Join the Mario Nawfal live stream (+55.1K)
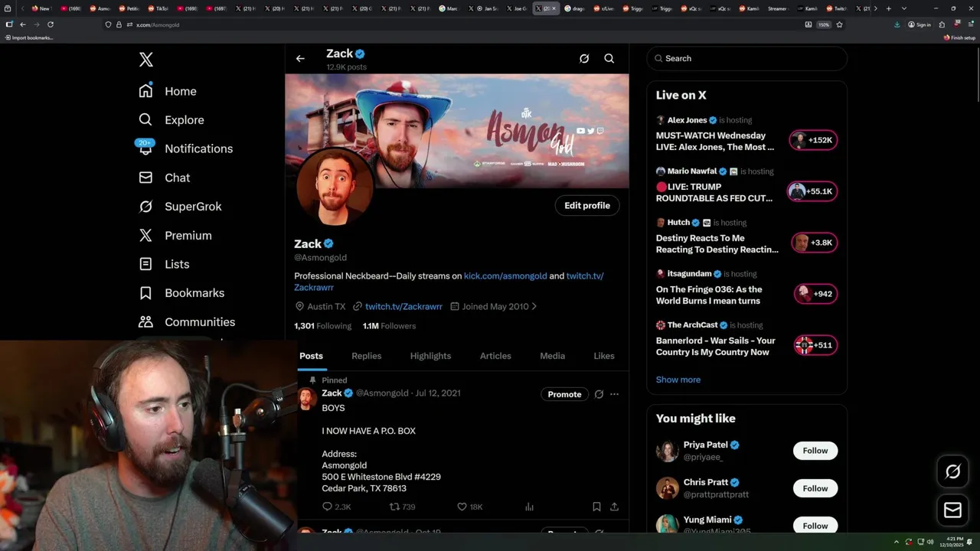 pos(812,191)
